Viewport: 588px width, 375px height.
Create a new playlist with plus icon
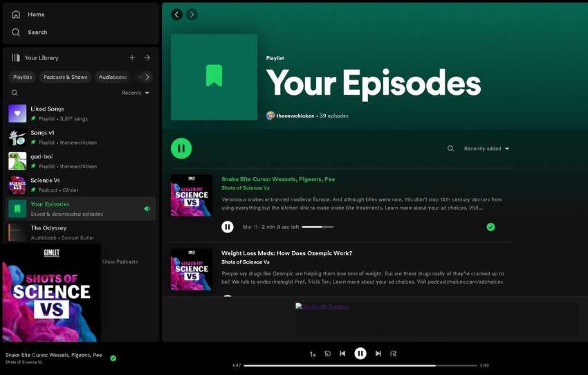click(x=132, y=57)
